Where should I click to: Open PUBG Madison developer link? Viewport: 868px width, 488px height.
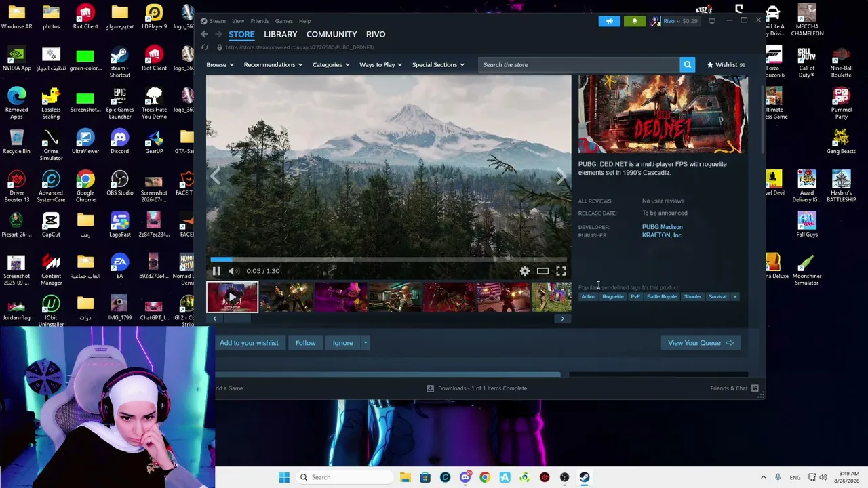[x=663, y=227]
